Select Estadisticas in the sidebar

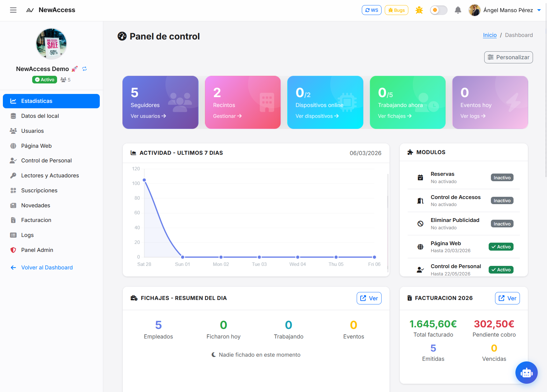pyautogui.click(x=51, y=101)
